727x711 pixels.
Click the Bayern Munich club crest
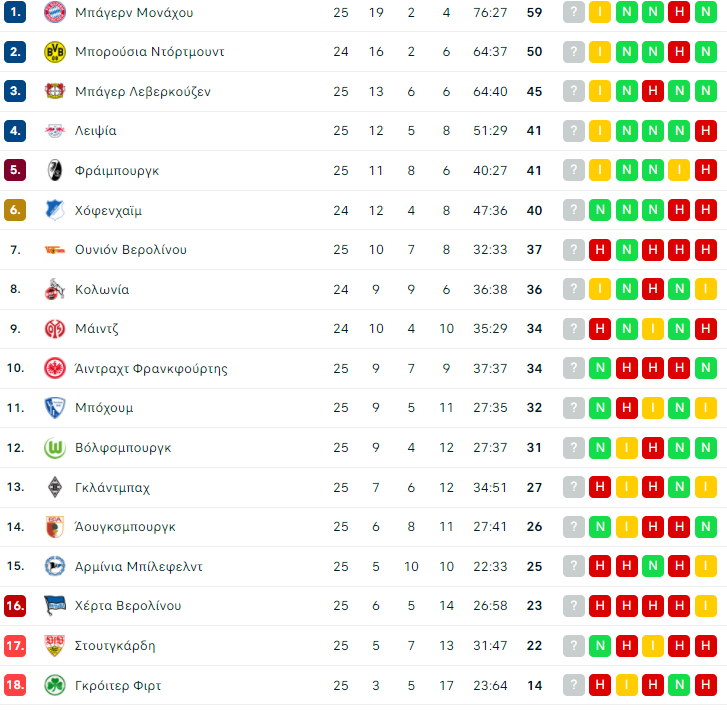point(55,12)
